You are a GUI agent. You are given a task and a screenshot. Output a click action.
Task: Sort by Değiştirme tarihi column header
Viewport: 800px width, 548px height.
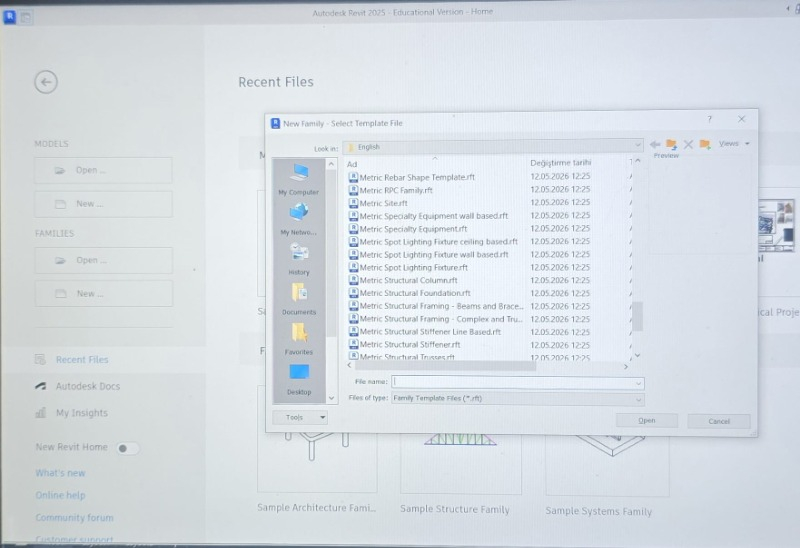point(561,163)
